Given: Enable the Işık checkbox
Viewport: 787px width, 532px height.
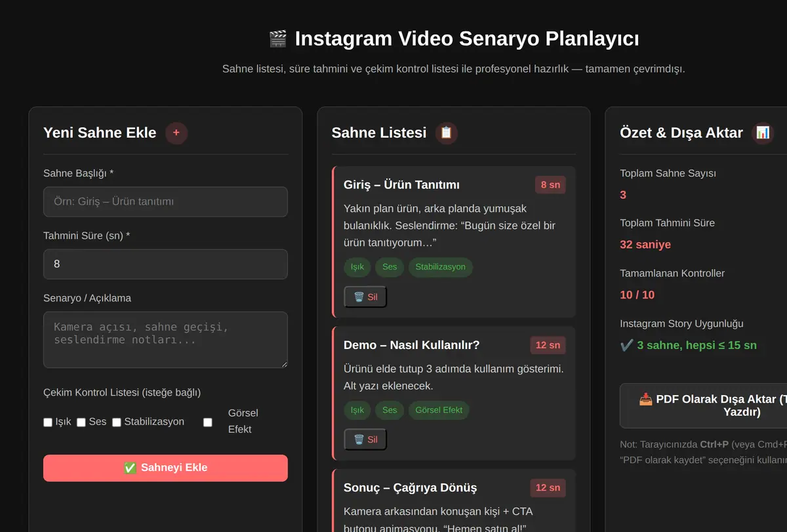Looking at the screenshot, I should tap(48, 422).
